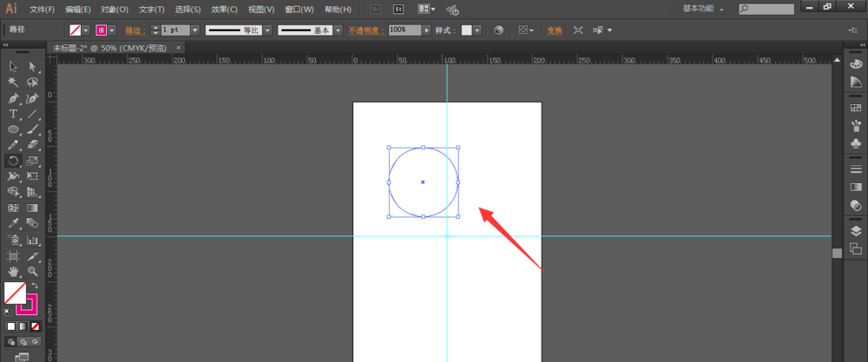Select the Gradient tool
Screen dimensions: 868x362
click(x=32, y=208)
